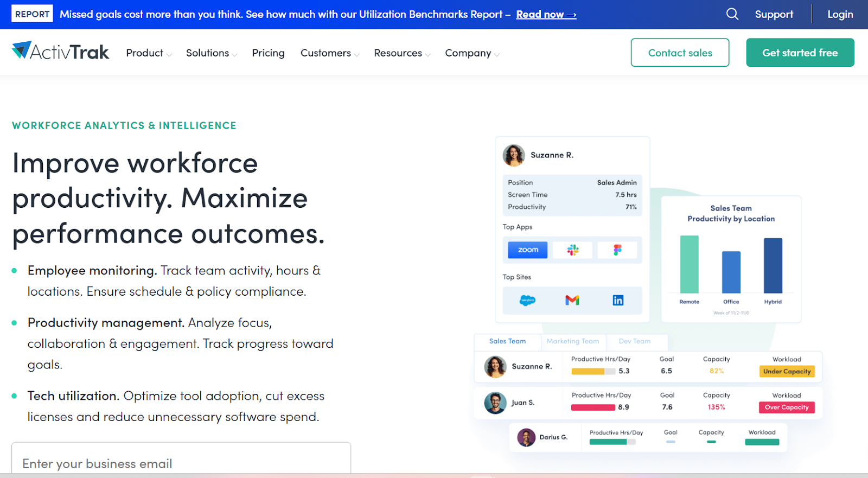Click the 'Week of 11/2-11/6' caption
This screenshot has height=478, width=868.
tap(731, 313)
